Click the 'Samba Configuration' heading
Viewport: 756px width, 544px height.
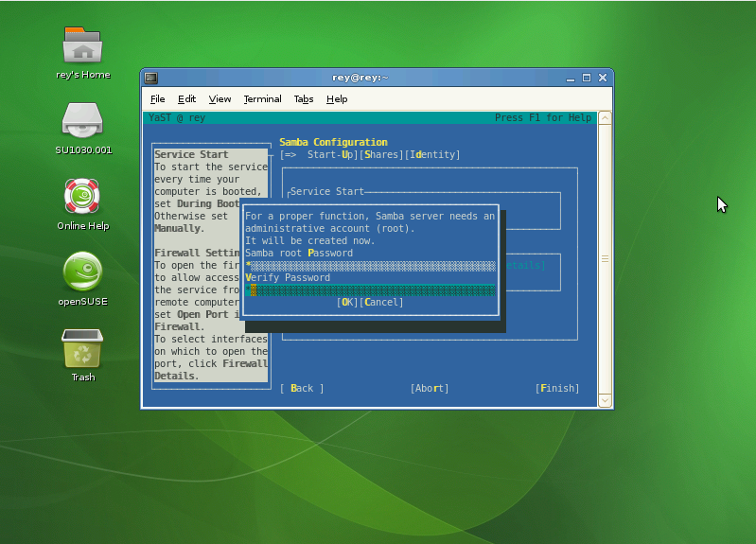click(334, 142)
